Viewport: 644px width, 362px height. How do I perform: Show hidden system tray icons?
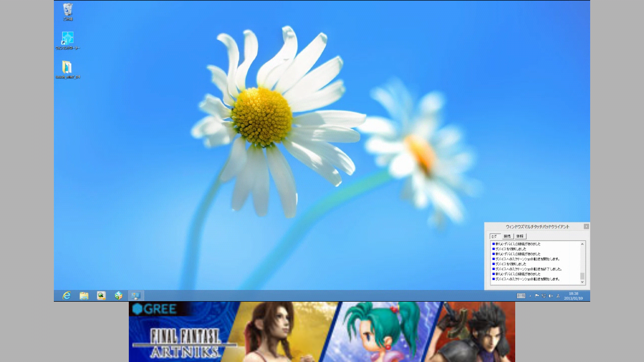[530, 296]
